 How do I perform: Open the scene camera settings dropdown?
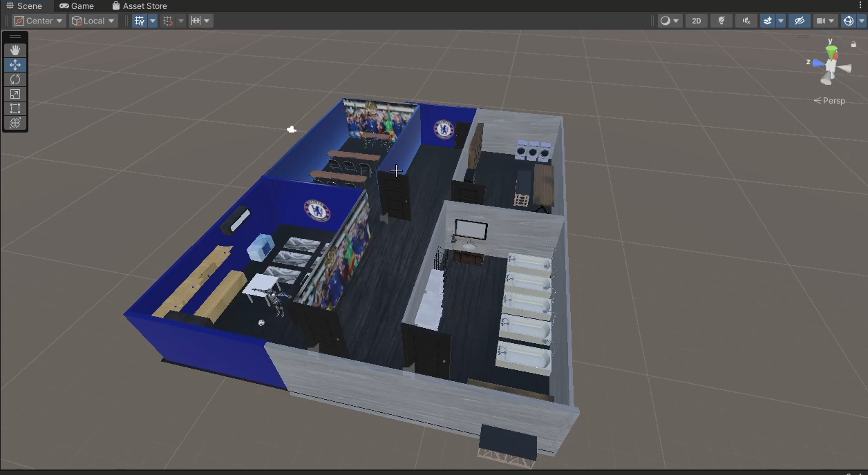(x=825, y=21)
